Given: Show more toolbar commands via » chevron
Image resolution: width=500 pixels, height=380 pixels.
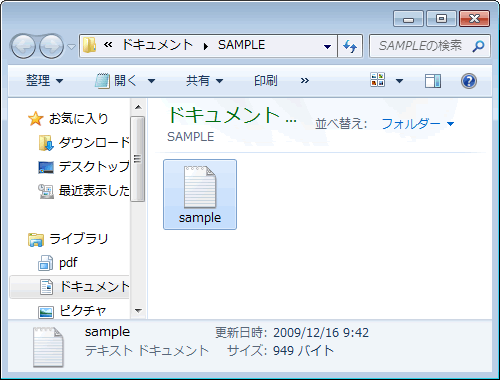Looking at the screenshot, I should pos(305,80).
